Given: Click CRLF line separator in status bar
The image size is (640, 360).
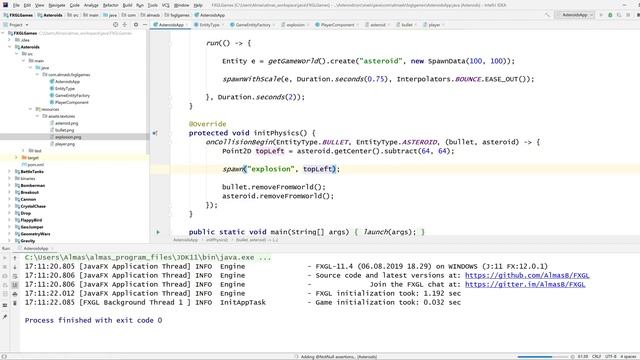Looking at the screenshot, I should [596, 357].
